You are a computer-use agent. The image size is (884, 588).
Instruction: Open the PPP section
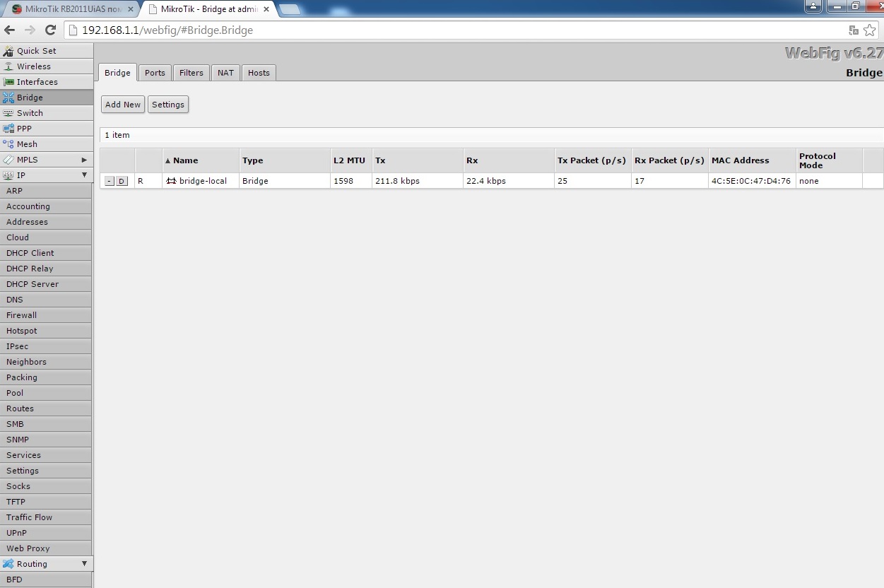pyautogui.click(x=46, y=129)
